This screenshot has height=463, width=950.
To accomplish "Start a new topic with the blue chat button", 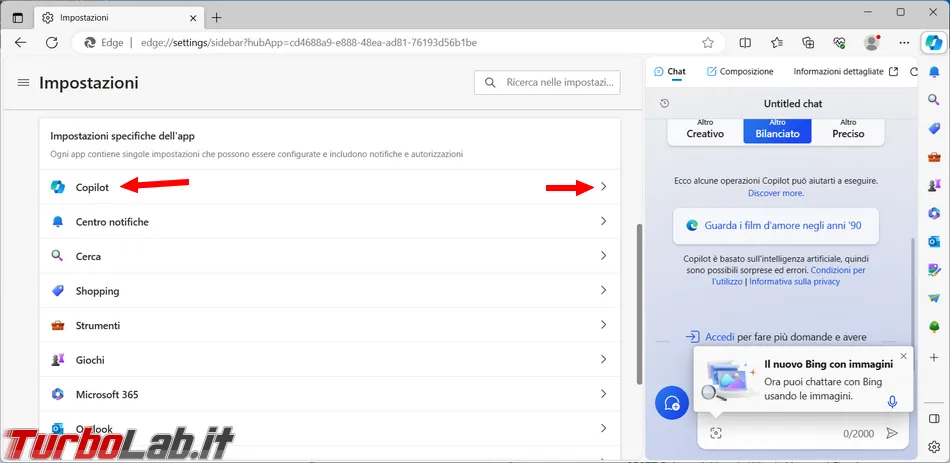I will tap(672, 402).
